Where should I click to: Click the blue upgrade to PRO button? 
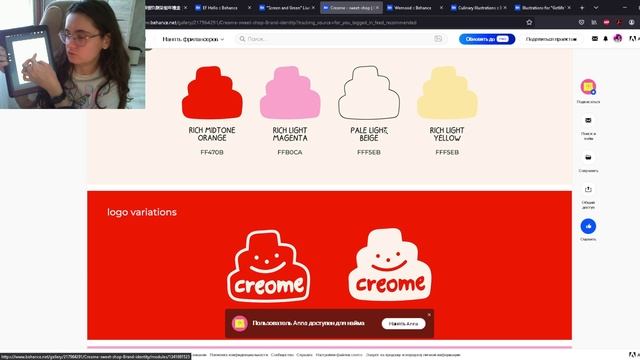[x=487, y=39]
